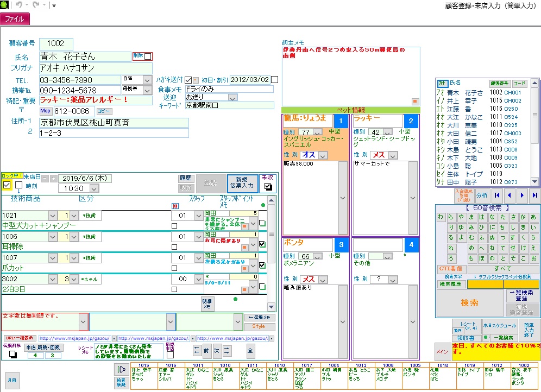Click the next record blue arrow
Viewport: 541px width, 392px height.
522,195
